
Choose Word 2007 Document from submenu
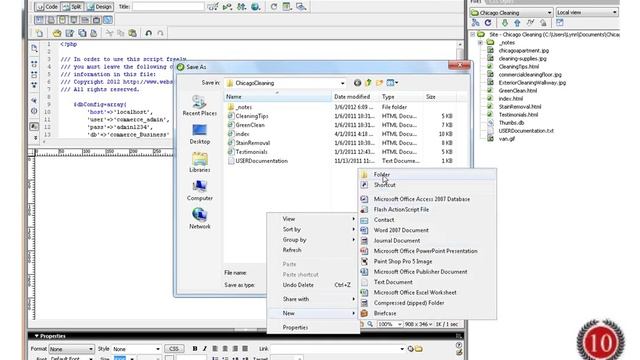tap(427, 230)
